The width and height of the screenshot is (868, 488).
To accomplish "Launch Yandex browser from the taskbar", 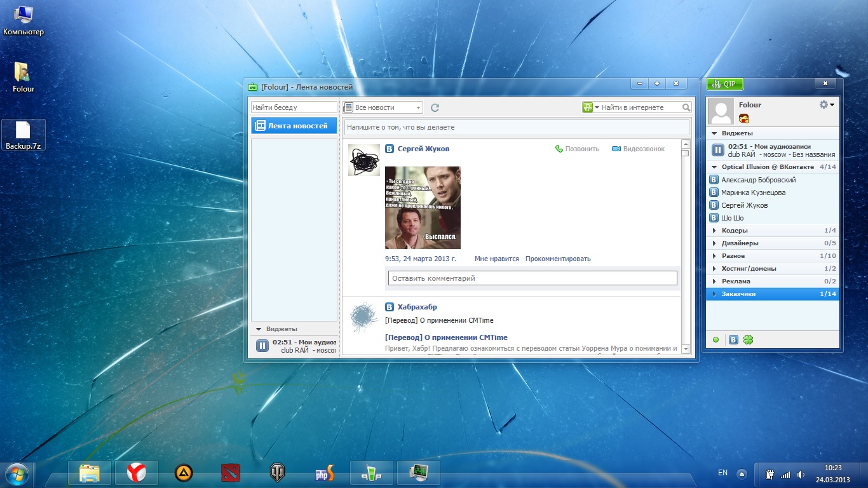I will point(137,473).
